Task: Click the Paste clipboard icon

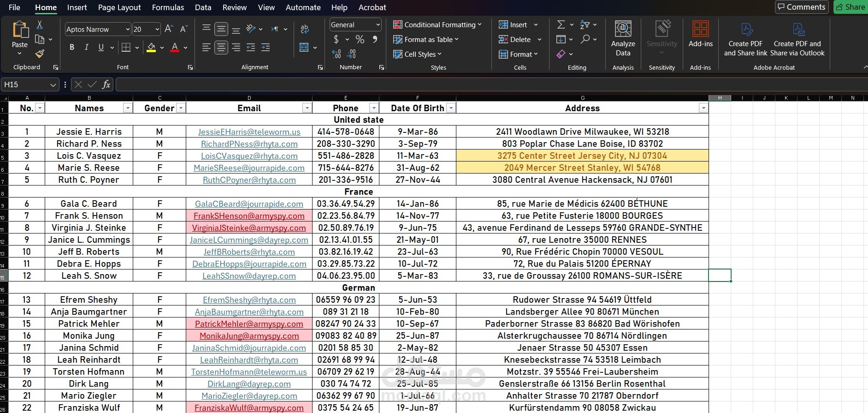Action: [20, 30]
